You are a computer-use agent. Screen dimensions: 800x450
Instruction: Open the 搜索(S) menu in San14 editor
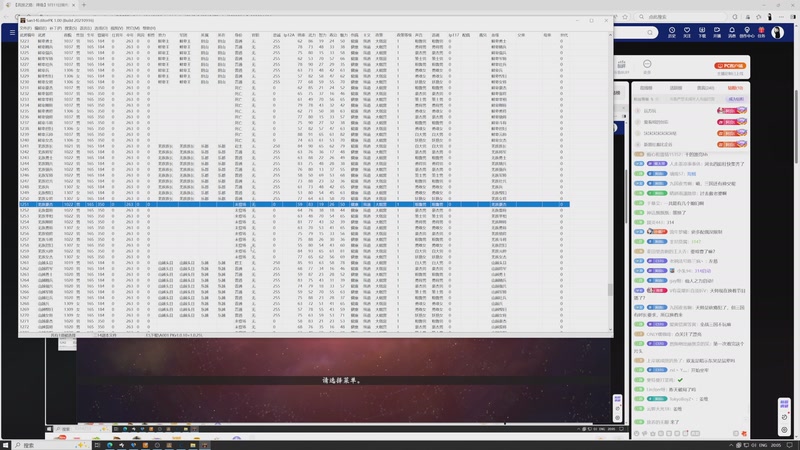70,28
